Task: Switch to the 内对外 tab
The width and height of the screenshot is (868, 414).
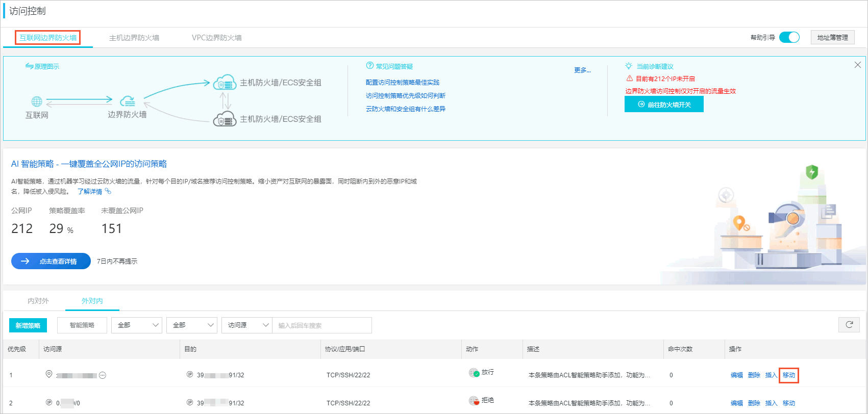Action: 38,301
